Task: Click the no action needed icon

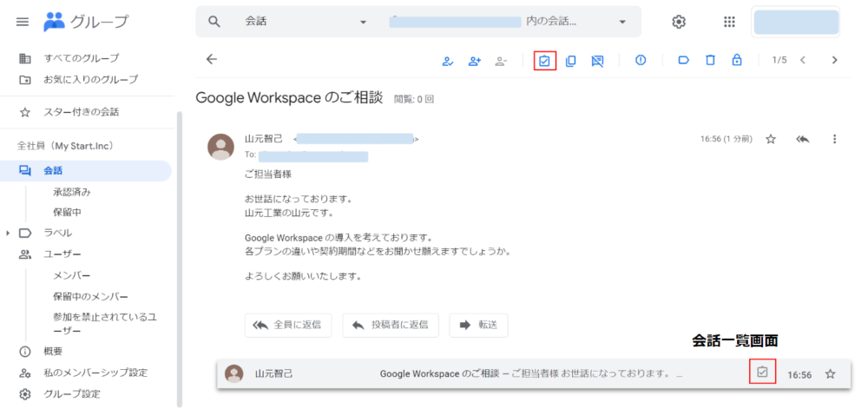Action: [597, 61]
